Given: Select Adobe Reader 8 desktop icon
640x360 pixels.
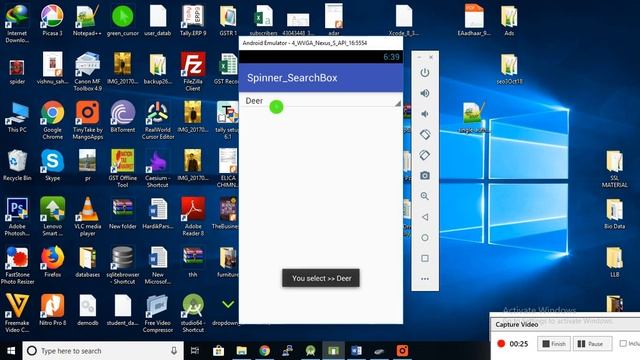Looking at the screenshot, I should [x=193, y=216].
